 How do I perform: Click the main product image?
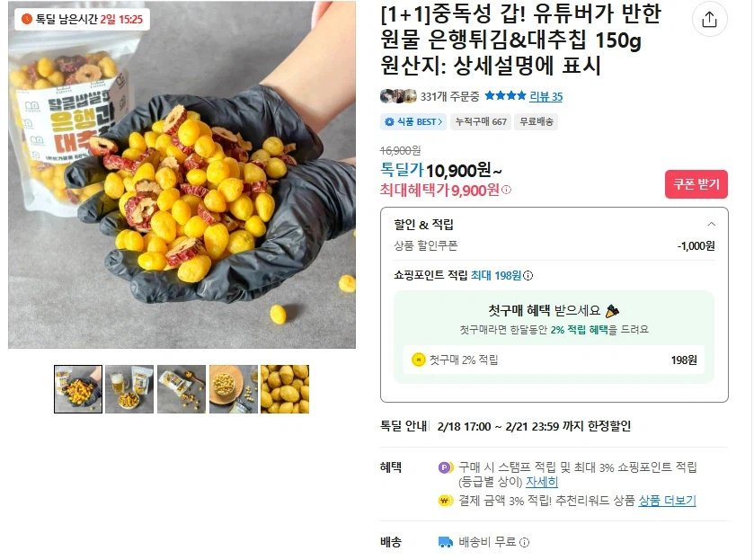click(182, 174)
